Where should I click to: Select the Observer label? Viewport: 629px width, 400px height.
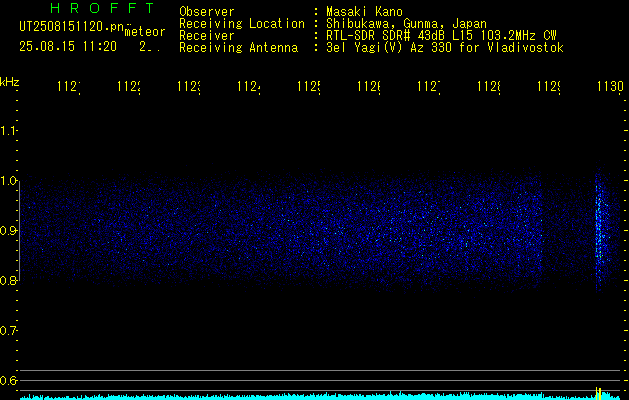click(x=207, y=11)
